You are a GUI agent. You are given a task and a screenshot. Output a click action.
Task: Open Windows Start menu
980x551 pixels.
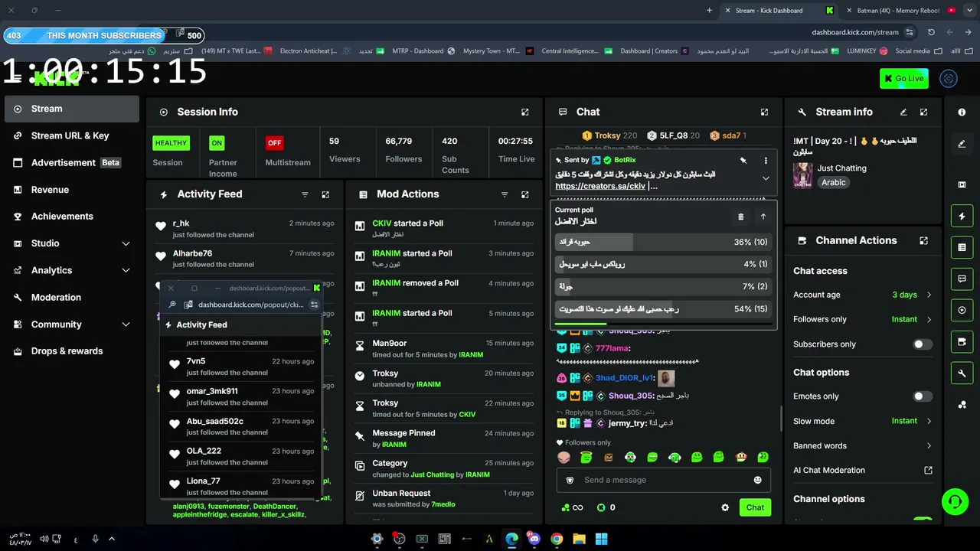point(602,539)
